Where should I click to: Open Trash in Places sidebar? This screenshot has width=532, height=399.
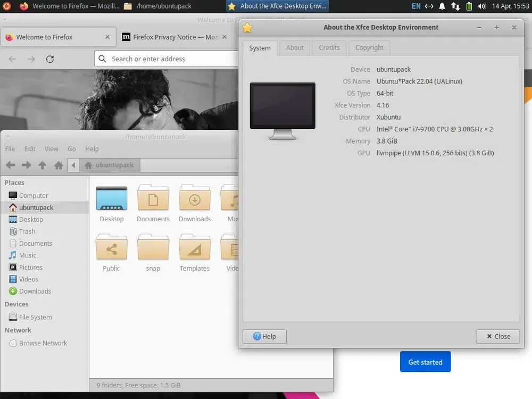(x=44, y=231)
